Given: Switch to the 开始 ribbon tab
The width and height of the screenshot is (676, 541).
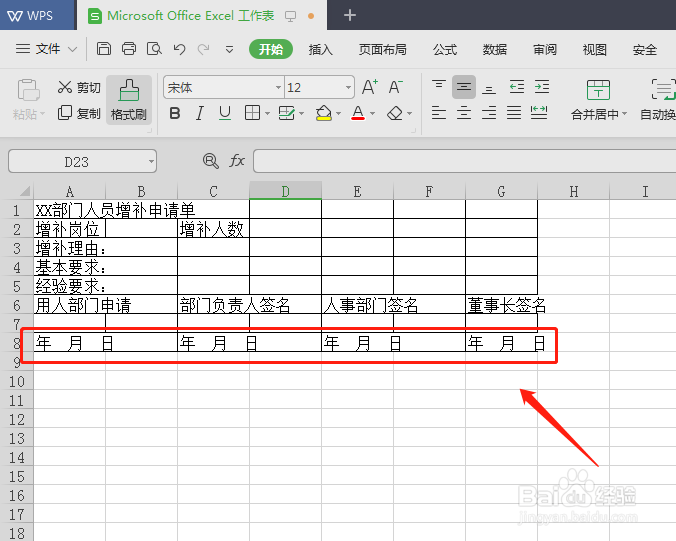Looking at the screenshot, I should click(271, 50).
